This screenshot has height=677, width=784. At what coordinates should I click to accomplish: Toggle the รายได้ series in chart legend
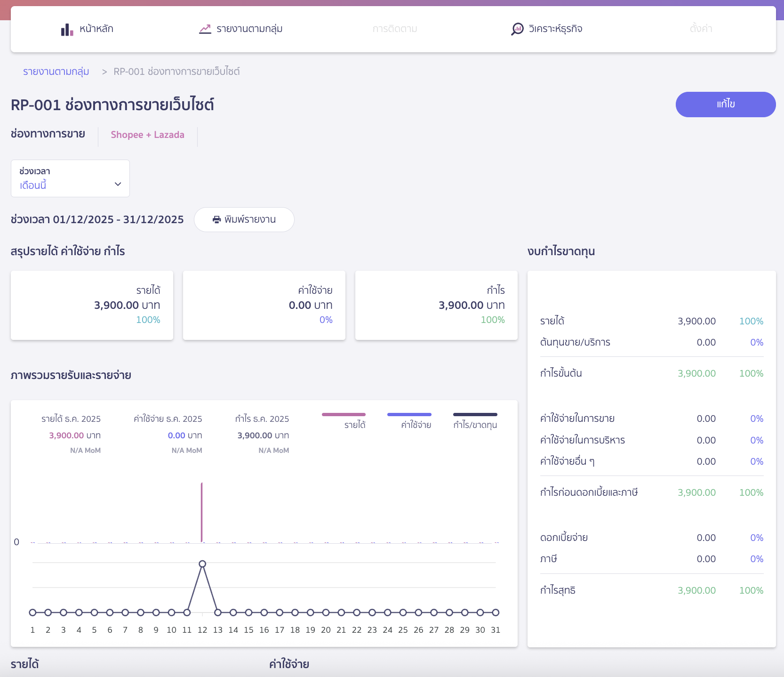tap(344, 421)
